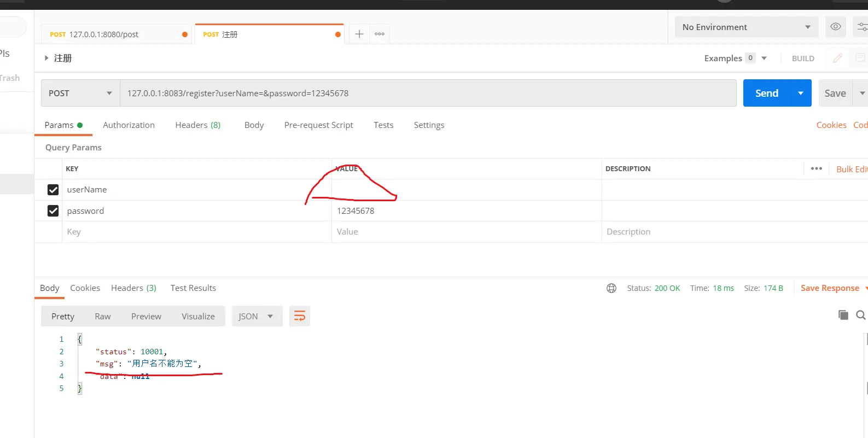The height and width of the screenshot is (438, 868).
Task: Click the network globe icon near Status
Action: 611,288
